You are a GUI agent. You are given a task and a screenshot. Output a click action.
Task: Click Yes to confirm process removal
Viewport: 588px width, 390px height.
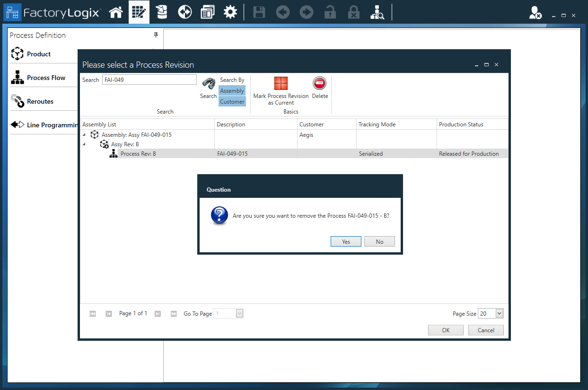pos(346,241)
